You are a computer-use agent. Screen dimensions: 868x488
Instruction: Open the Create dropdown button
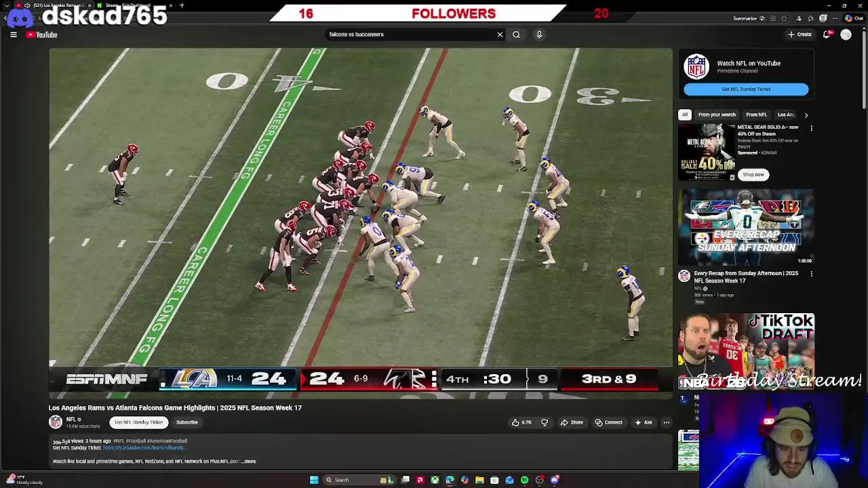[x=800, y=35]
